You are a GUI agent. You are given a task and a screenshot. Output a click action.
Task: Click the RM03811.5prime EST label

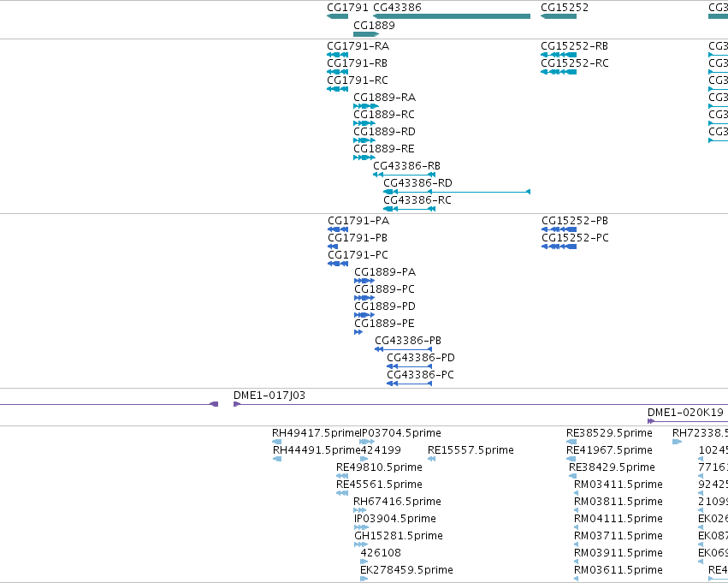[x=619, y=503]
